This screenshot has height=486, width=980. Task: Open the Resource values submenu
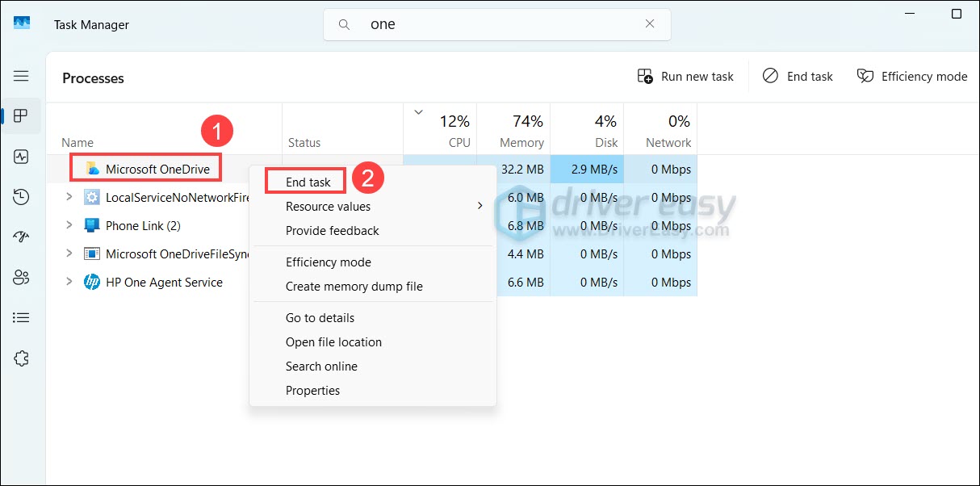pos(373,207)
